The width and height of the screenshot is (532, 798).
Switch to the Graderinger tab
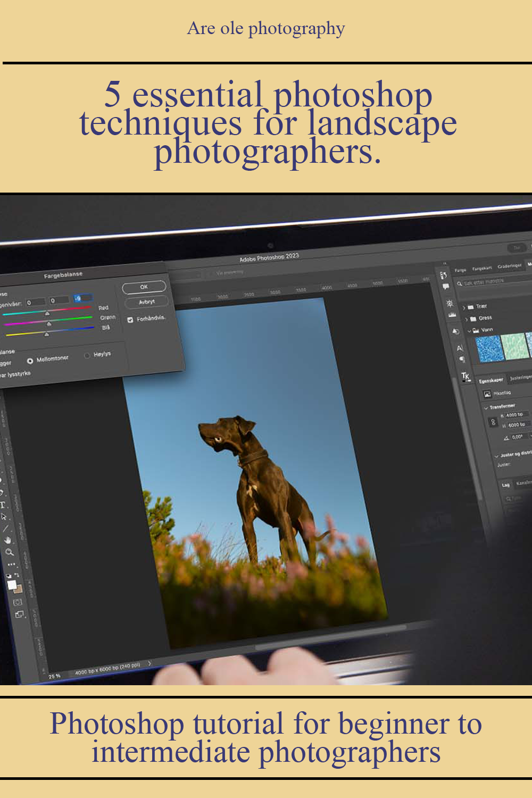(510, 267)
